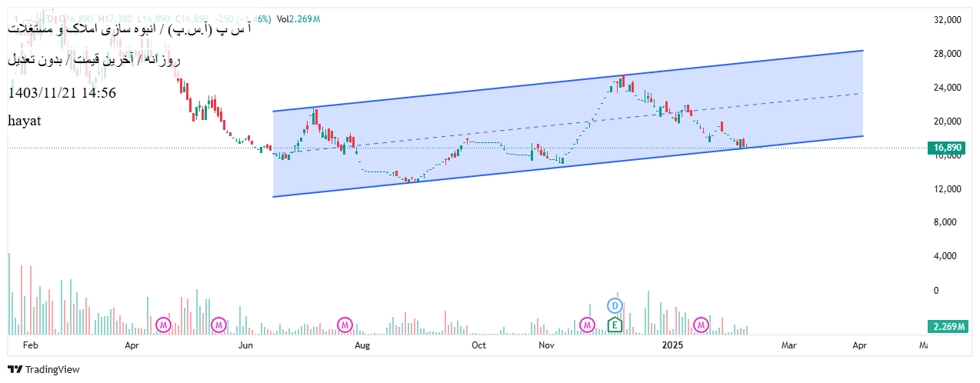Image resolution: width=980 pixels, height=383 pixels.
Task: Select the lower solid channel trendline
Action: [x=568, y=166]
